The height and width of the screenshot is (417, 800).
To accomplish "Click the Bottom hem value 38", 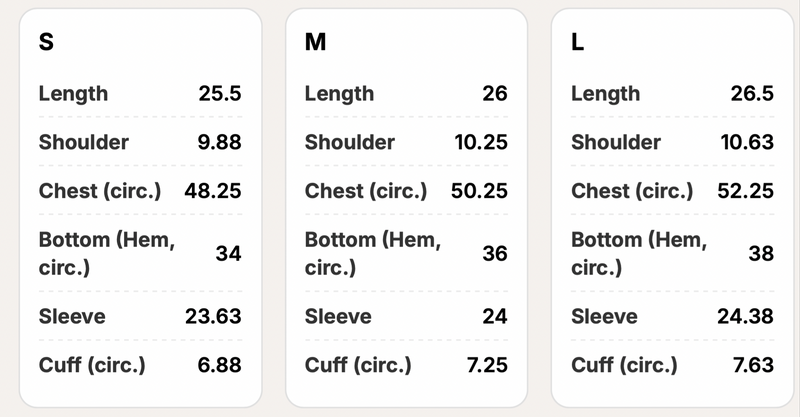I will [x=761, y=253].
